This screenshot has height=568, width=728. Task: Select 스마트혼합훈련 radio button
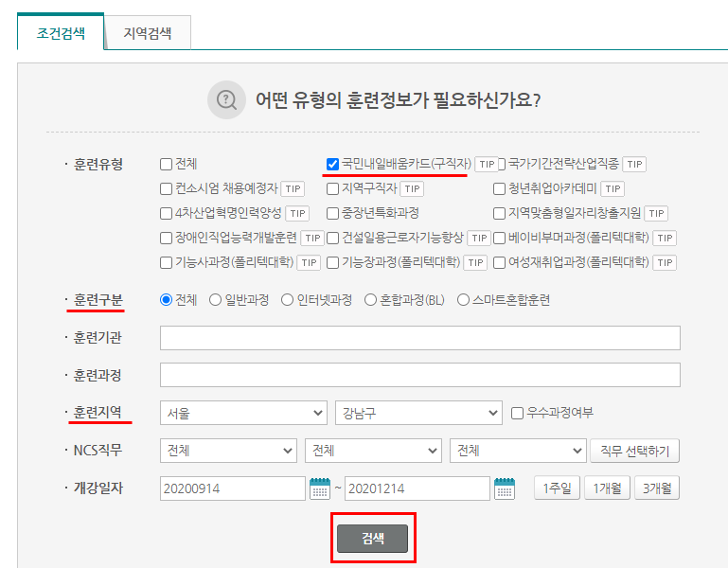(x=463, y=299)
